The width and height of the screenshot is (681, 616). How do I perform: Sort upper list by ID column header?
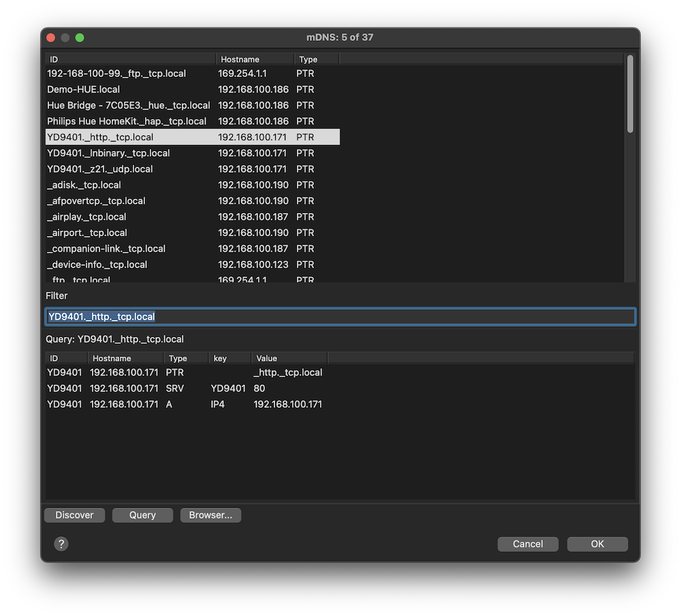point(129,59)
